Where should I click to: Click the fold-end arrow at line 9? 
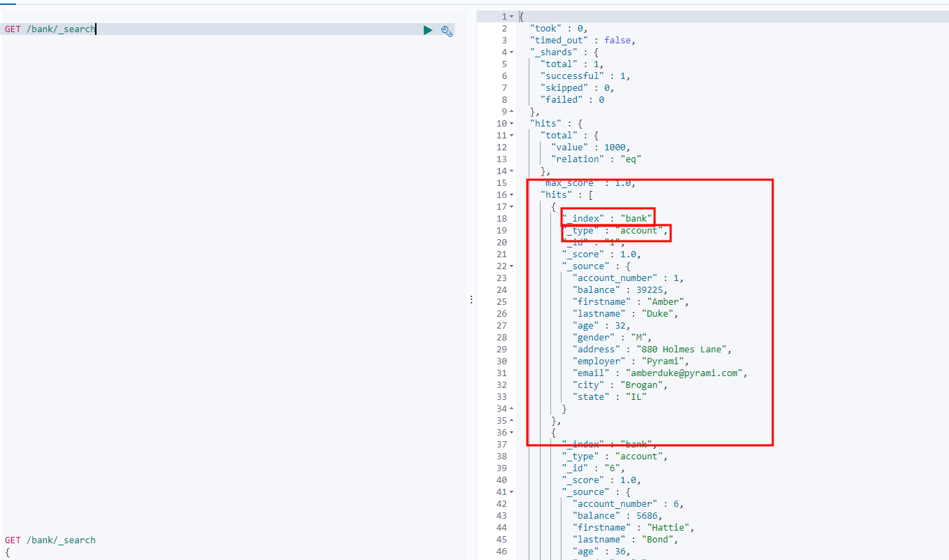[x=512, y=111]
